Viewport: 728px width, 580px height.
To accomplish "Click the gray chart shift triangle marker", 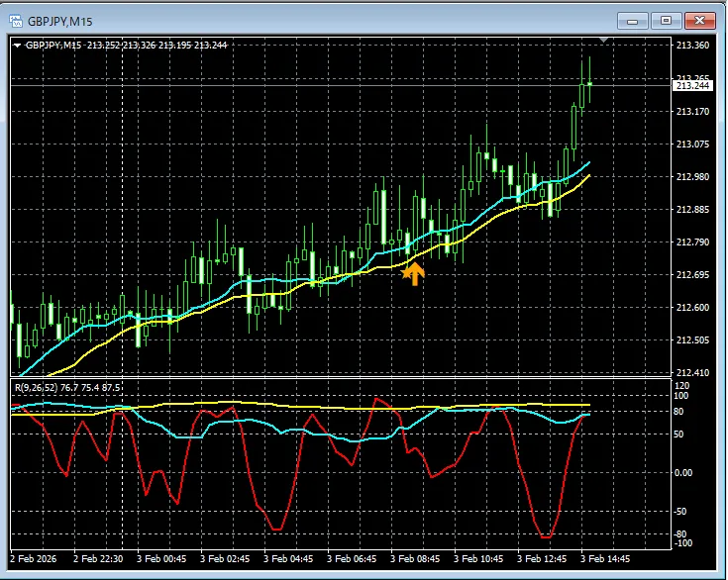I will (604, 41).
